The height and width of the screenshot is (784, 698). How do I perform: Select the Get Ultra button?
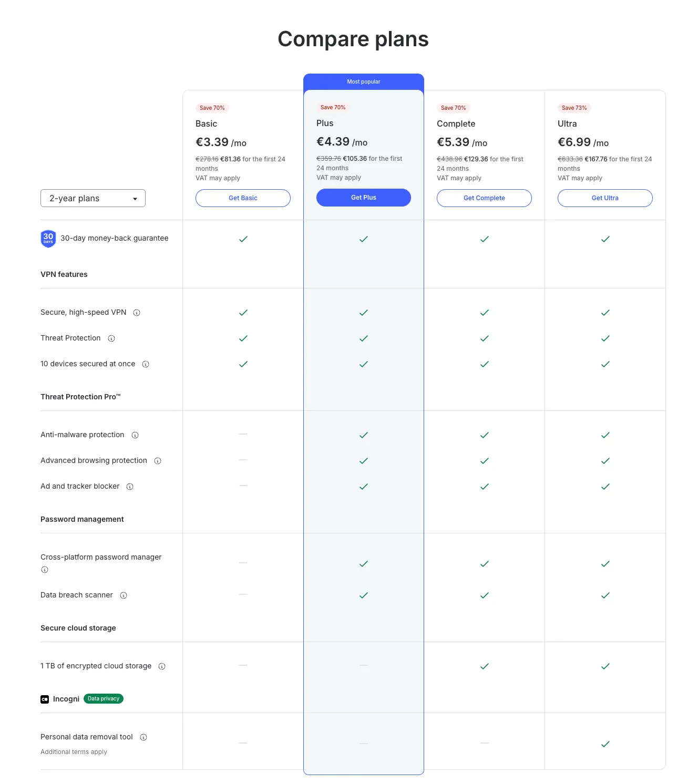pos(605,198)
